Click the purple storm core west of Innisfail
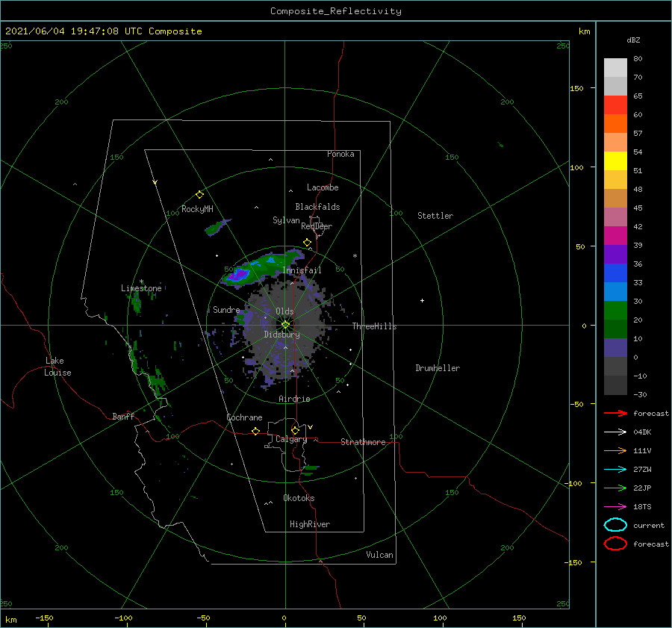Image resolution: width=672 pixels, height=628 pixels. point(238,274)
